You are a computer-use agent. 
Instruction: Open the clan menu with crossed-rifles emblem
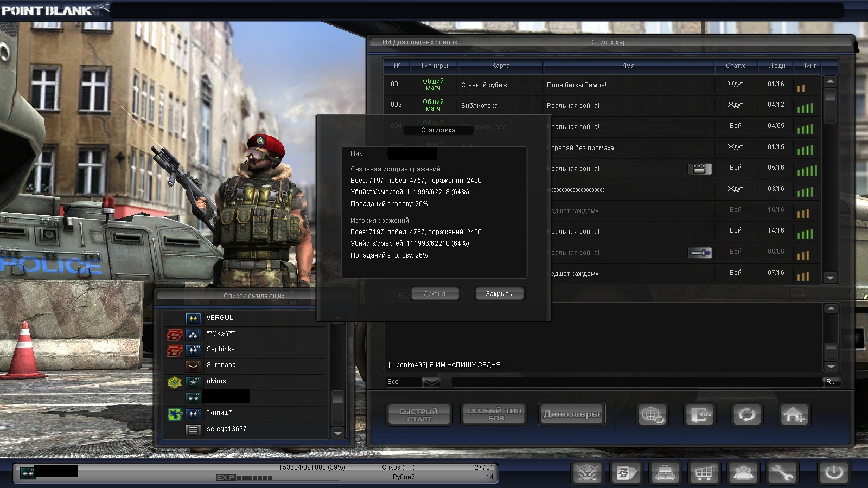(x=586, y=473)
